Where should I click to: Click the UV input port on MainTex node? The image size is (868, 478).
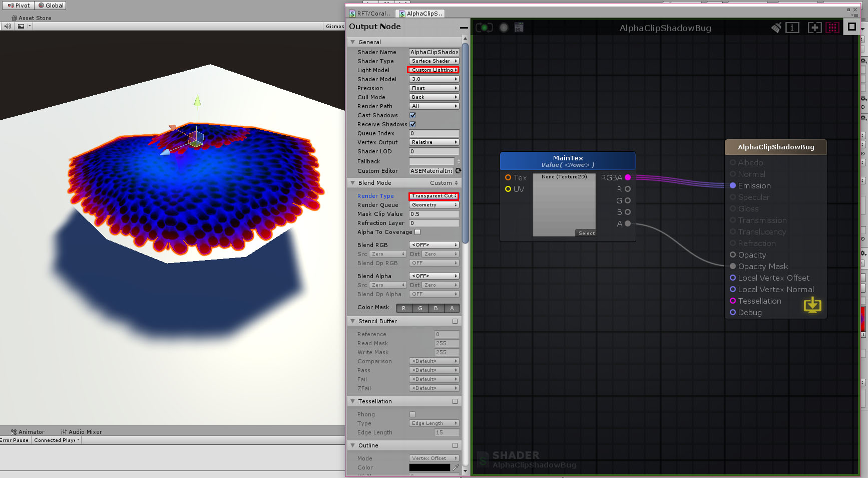click(508, 189)
